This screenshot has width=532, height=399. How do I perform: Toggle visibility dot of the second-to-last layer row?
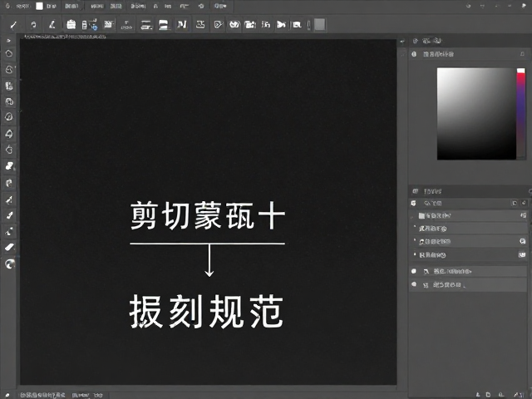(414, 271)
